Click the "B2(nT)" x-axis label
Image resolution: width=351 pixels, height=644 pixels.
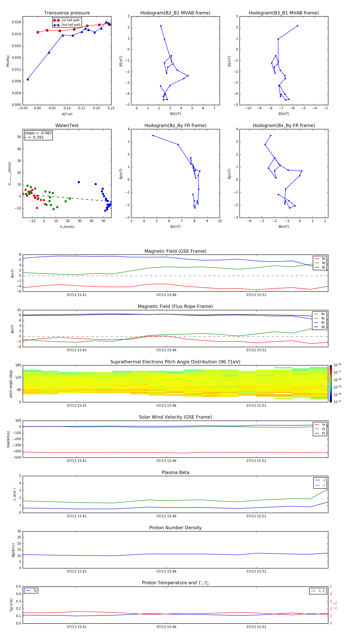[175, 114]
